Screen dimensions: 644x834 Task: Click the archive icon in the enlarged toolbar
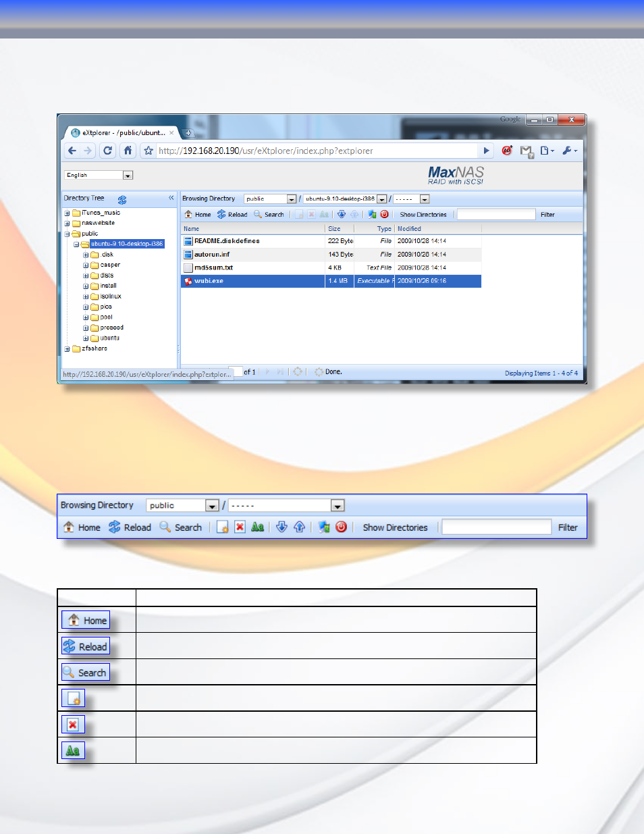point(324,527)
